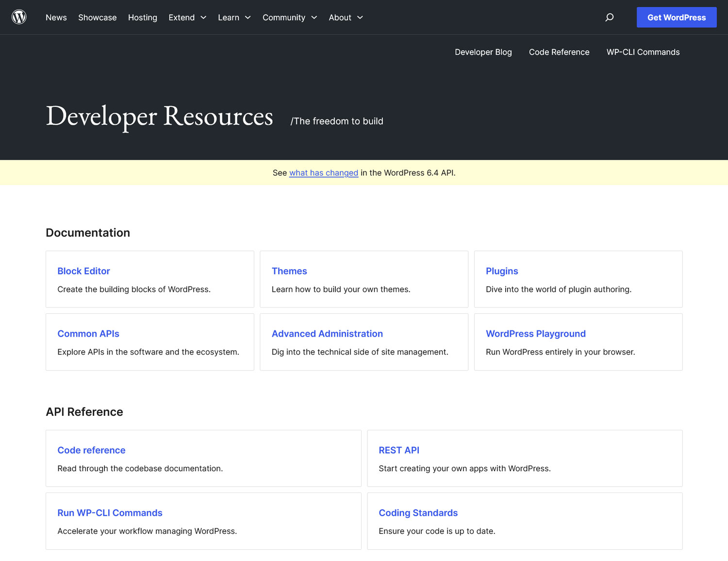The height and width of the screenshot is (561, 728).
Task: Open the Developer Blog section
Action: (x=483, y=52)
